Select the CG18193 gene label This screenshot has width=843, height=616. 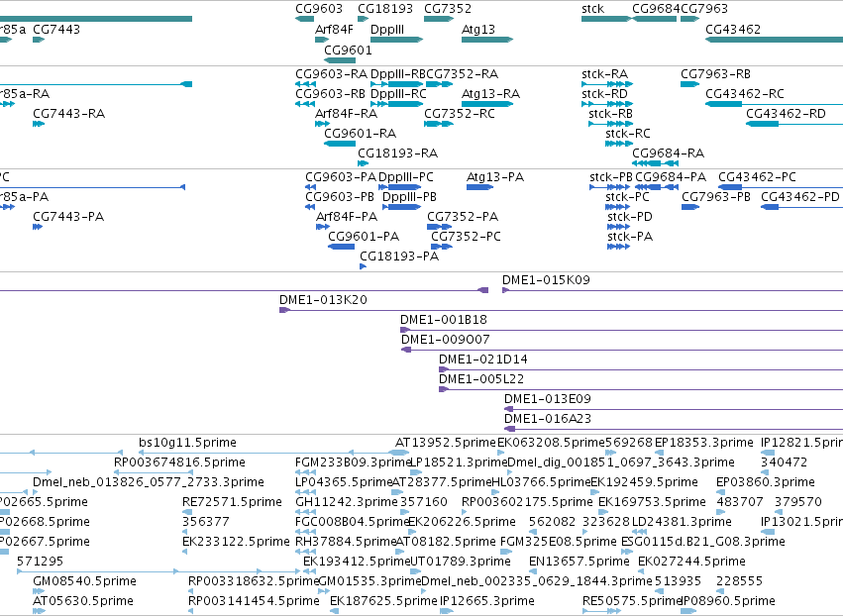pyautogui.click(x=385, y=9)
